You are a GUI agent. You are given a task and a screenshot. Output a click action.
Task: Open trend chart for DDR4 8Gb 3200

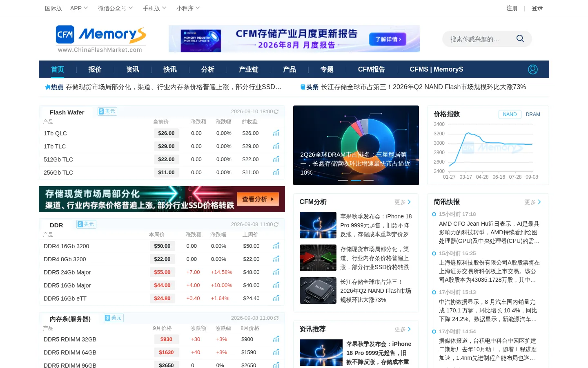tap(276, 259)
